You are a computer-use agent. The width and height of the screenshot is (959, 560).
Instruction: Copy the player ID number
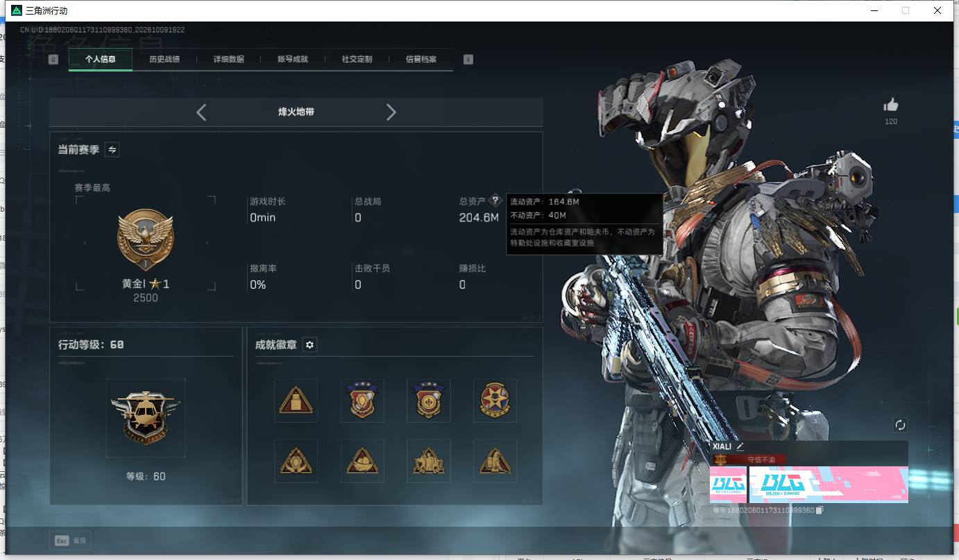coord(820,510)
